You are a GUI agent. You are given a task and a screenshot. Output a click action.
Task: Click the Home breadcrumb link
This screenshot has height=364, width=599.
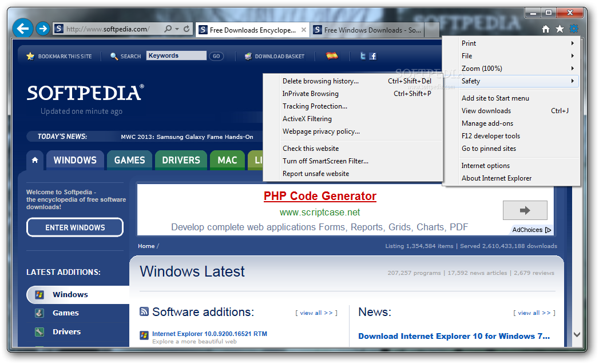click(146, 246)
